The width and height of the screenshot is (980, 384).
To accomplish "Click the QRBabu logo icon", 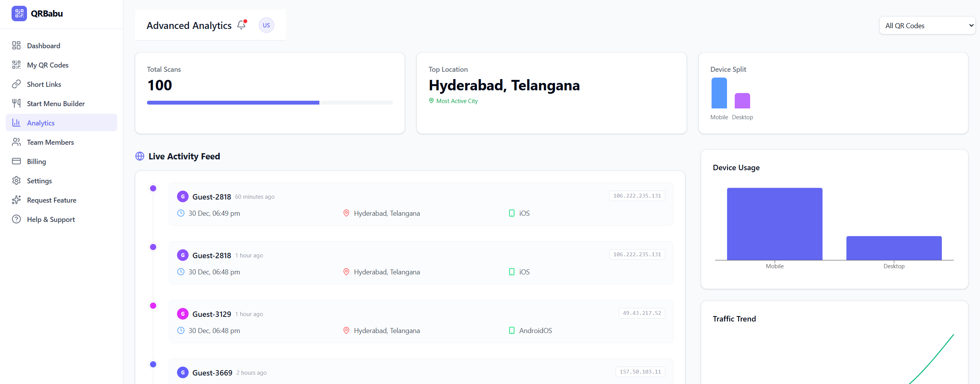I will (x=19, y=14).
